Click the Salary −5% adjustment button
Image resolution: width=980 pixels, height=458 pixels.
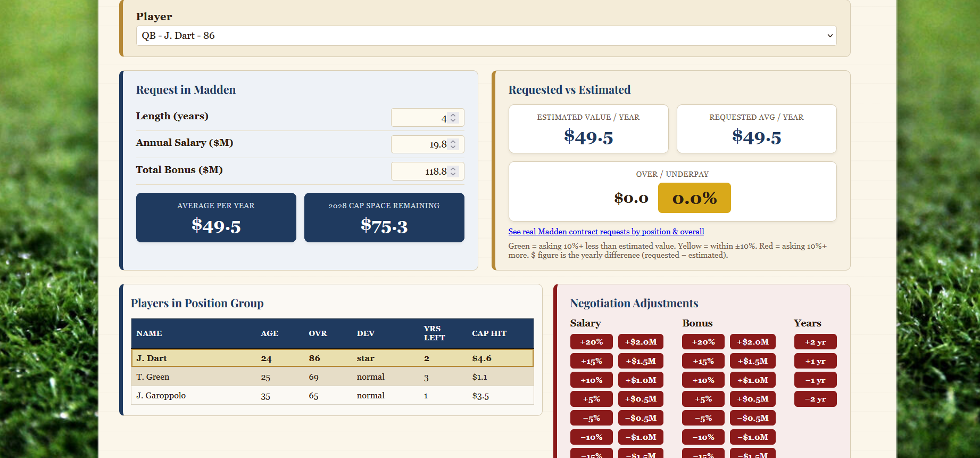click(x=592, y=418)
